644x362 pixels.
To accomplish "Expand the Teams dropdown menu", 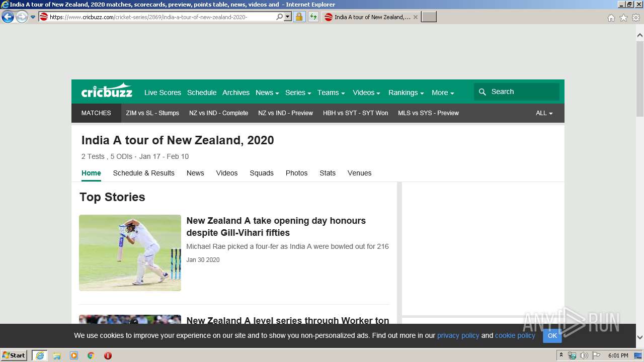I will [x=331, y=93].
